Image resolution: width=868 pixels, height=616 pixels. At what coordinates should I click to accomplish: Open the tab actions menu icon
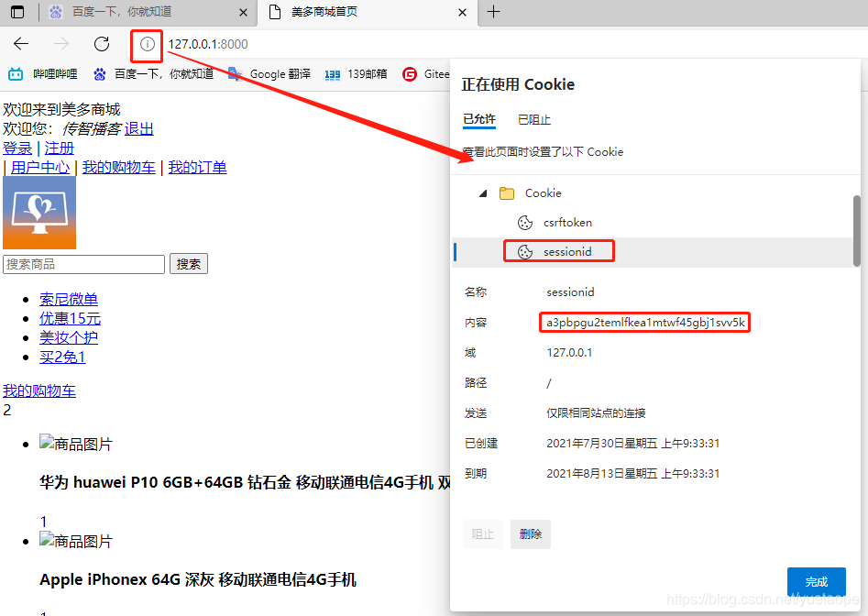point(17,12)
